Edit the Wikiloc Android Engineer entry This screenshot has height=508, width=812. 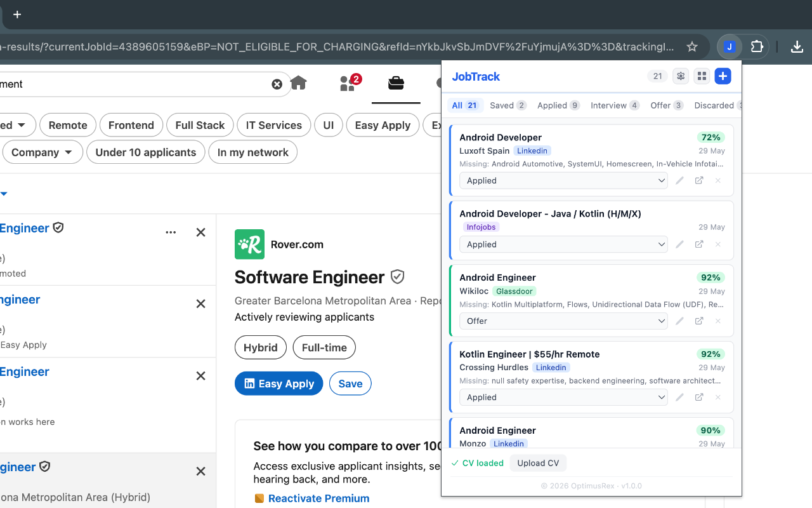tap(679, 321)
